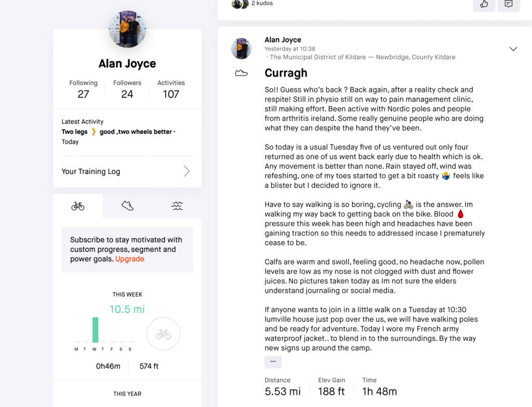Select the cycling bike tab
This screenshot has height=407, width=532.
click(x=78, y=206)
